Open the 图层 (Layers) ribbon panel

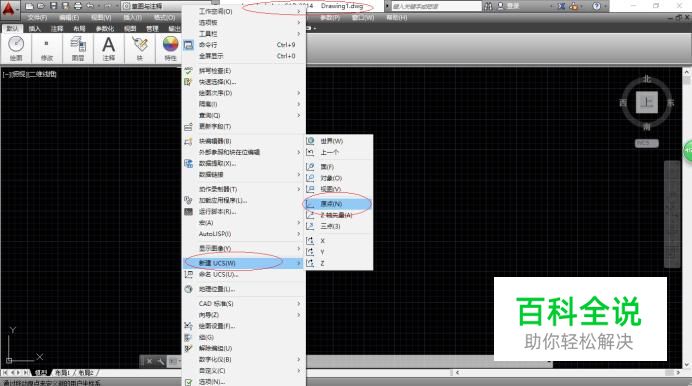pos(78,49)
